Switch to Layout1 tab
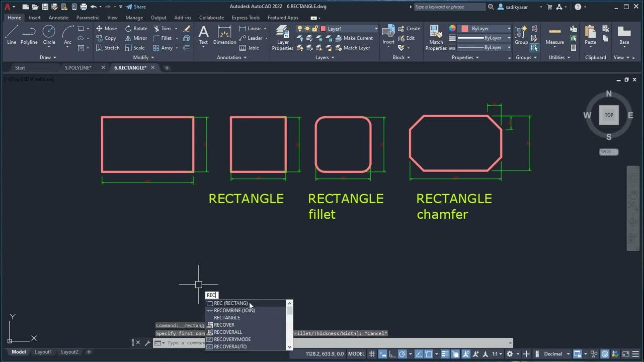644x362 pixels. (x=43, y=352)
